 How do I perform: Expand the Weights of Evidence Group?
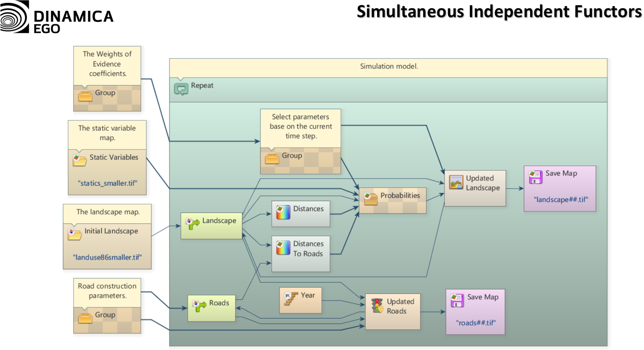point(85,95)
